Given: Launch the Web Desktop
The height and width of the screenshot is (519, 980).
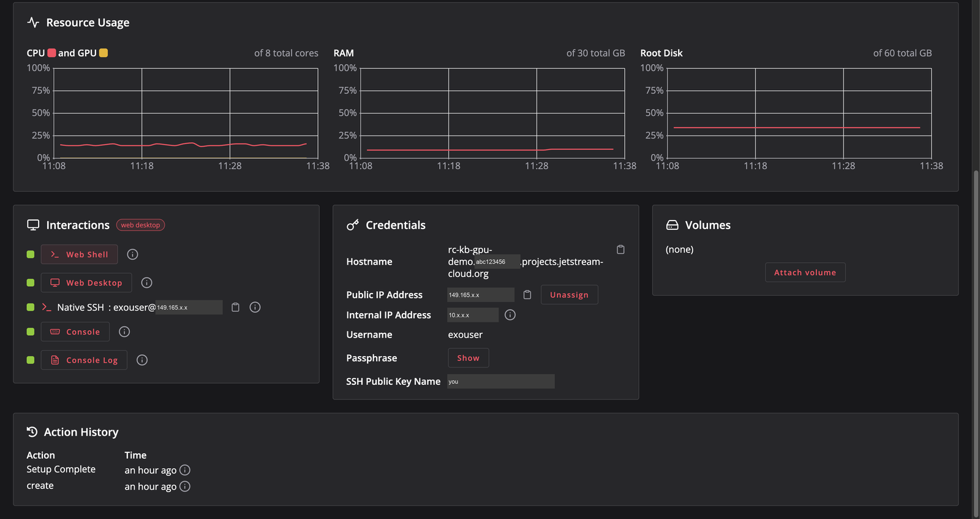Looking at the screenshot, I should click(x=86, y=282).
